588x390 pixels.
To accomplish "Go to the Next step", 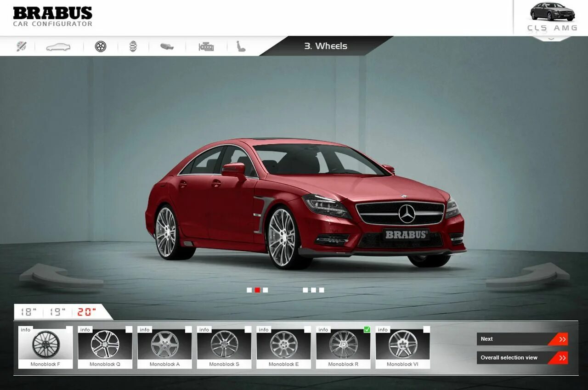I will click(x=522, y=339).
